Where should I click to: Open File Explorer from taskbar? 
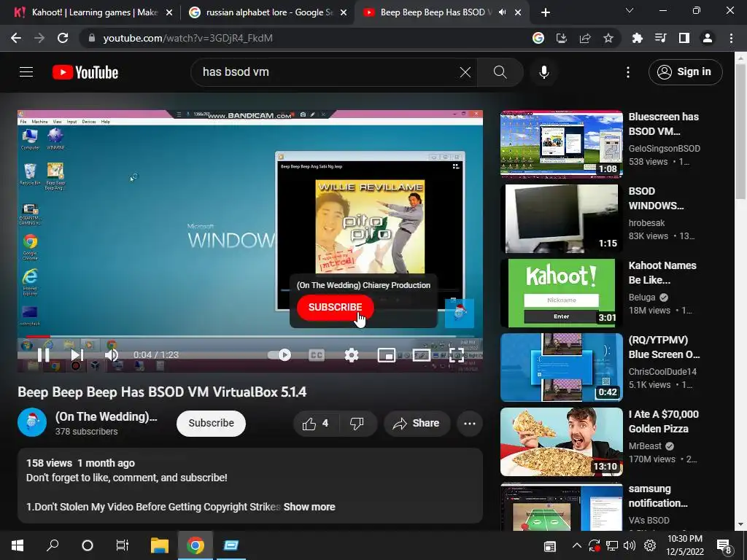coord(160,545)
